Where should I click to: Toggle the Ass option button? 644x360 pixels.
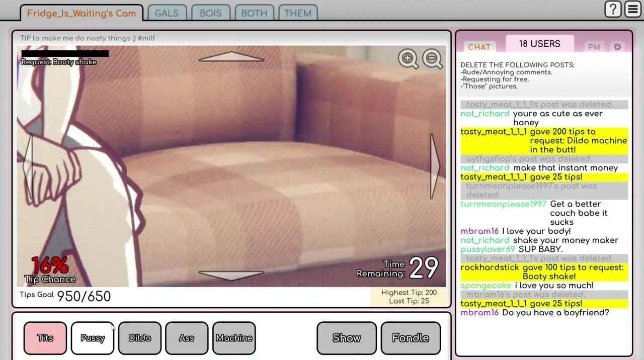point(187,338)
